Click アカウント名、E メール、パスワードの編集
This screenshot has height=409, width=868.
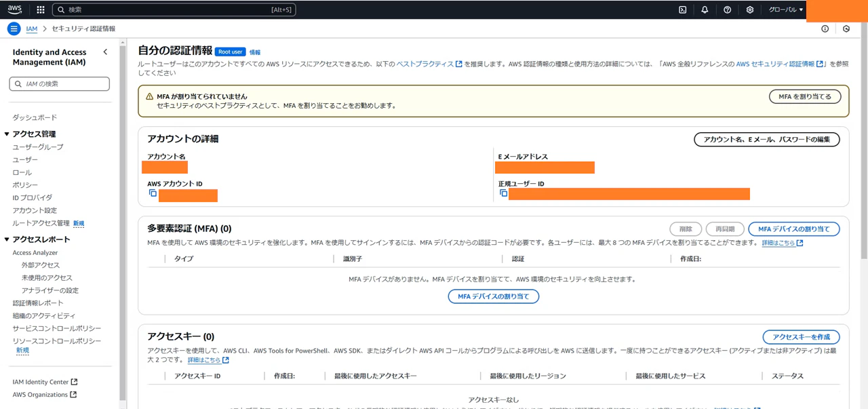pos(767,140)
